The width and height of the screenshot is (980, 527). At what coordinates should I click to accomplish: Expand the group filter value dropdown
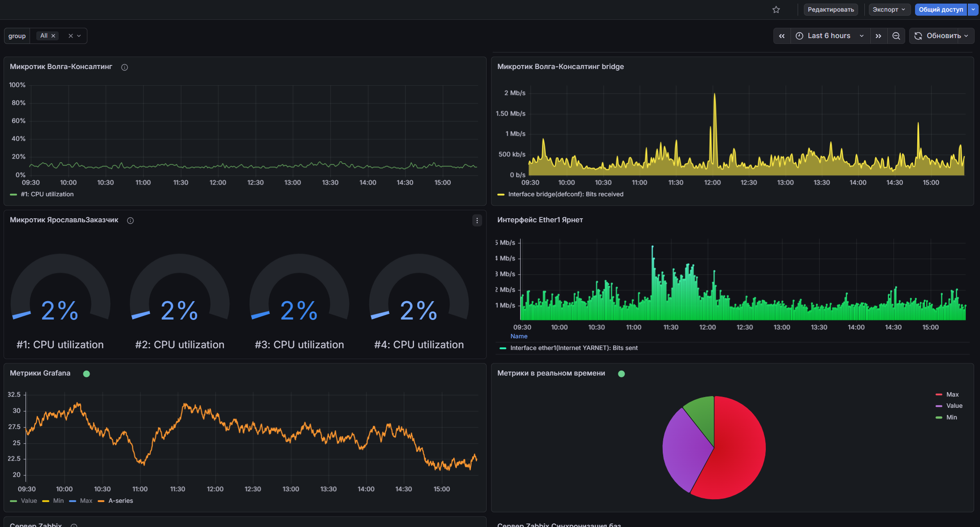[x=79, y=35]
